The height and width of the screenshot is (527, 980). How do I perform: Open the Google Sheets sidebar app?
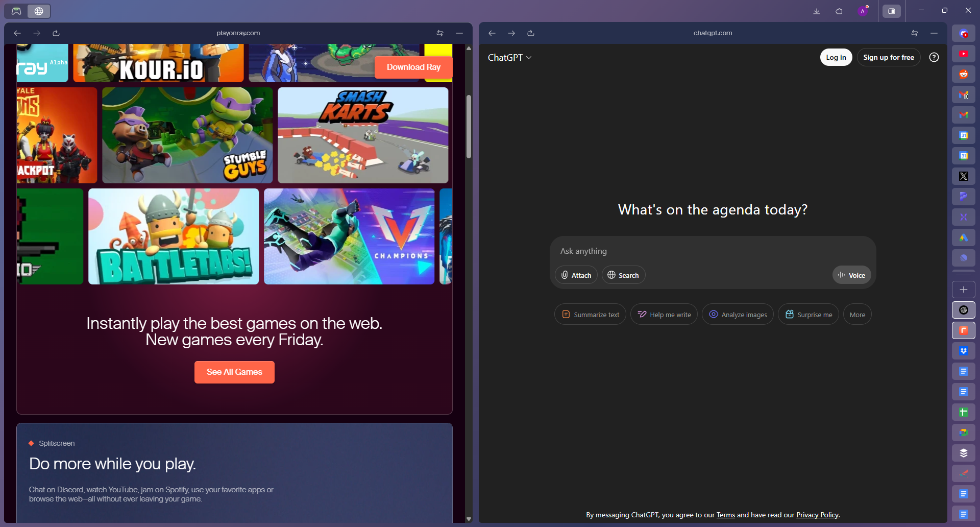[964, 412]
